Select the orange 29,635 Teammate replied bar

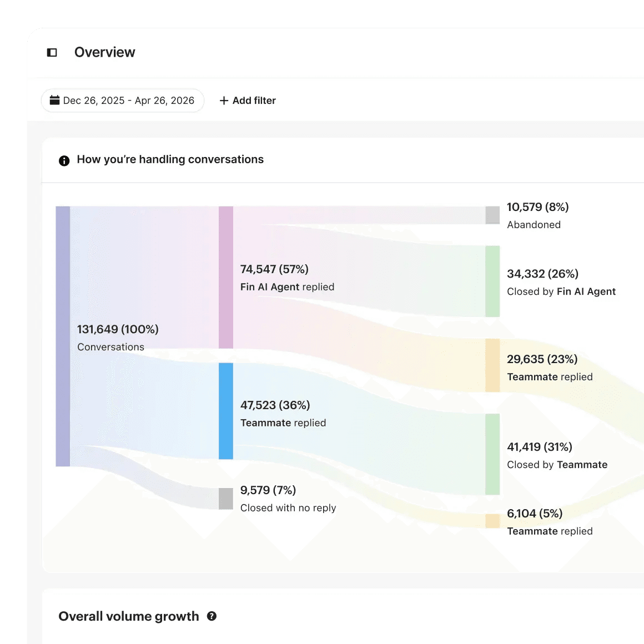[x=492, y=365]
